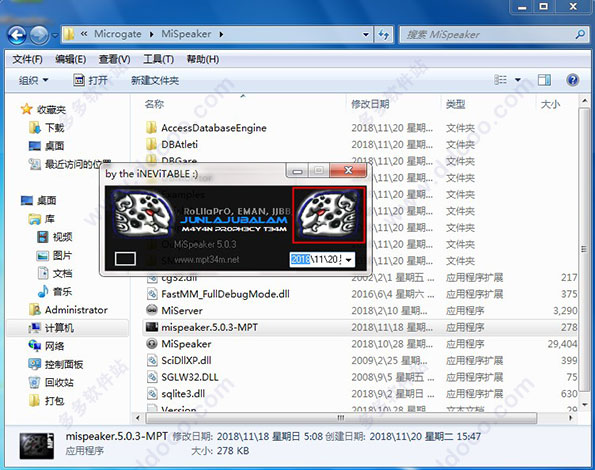Click Microgate in the address bar
Image resolution: width=595 pixels, height=470 pixels.
[x=118, y=34]
